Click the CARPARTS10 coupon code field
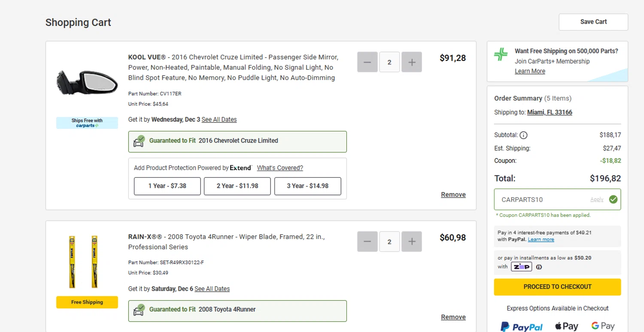Image resolution: width=644 pixels, height=332 pixels. [x=541, y=200]
